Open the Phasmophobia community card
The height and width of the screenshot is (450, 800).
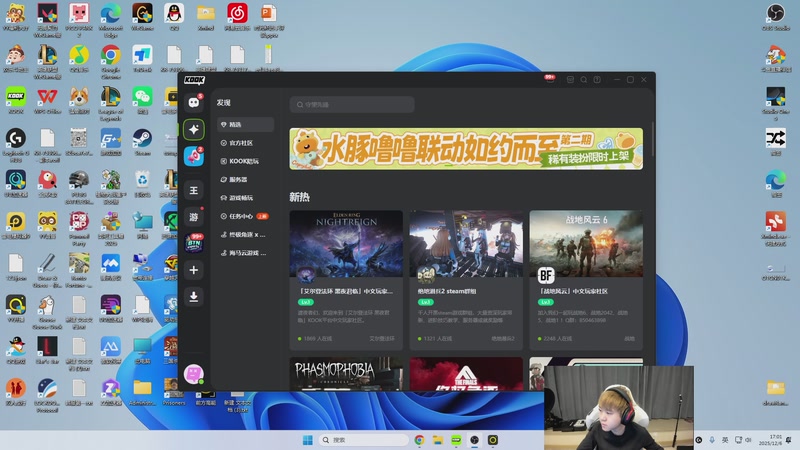tap(346, 374)
